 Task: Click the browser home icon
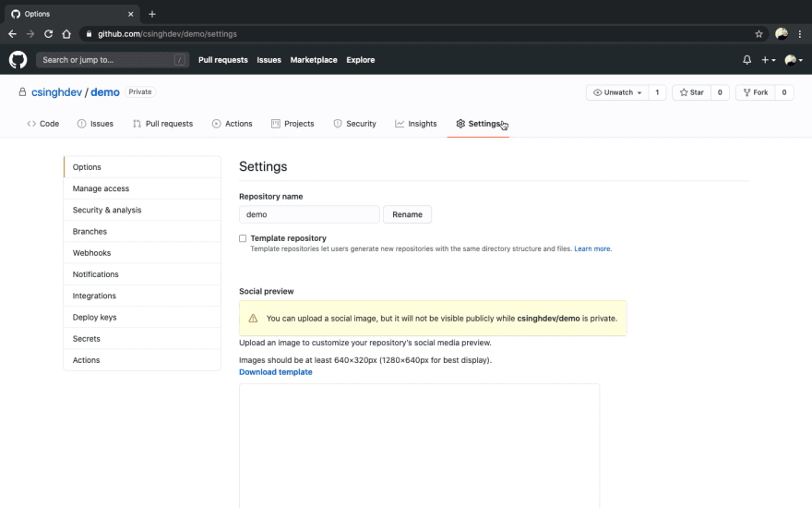click(x=66, y=33)
